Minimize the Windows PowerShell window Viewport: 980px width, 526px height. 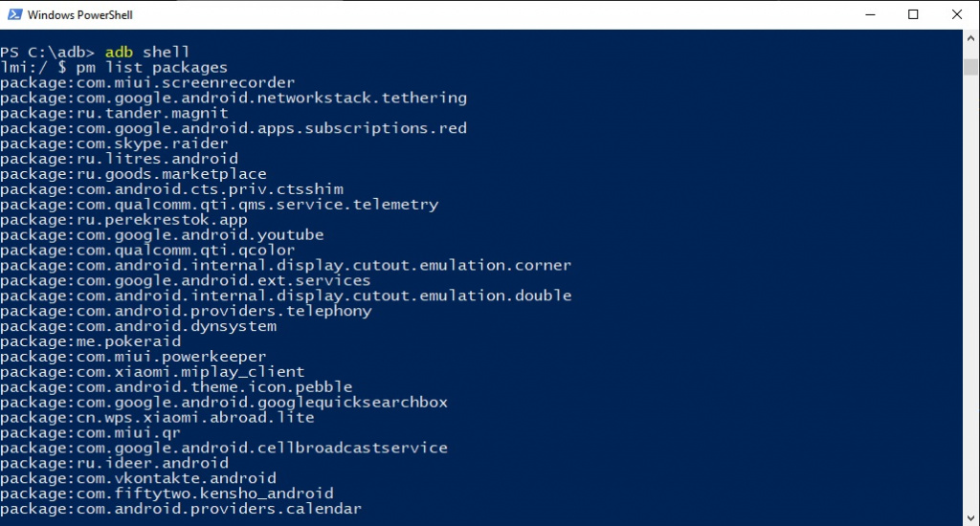click(871, 14)
